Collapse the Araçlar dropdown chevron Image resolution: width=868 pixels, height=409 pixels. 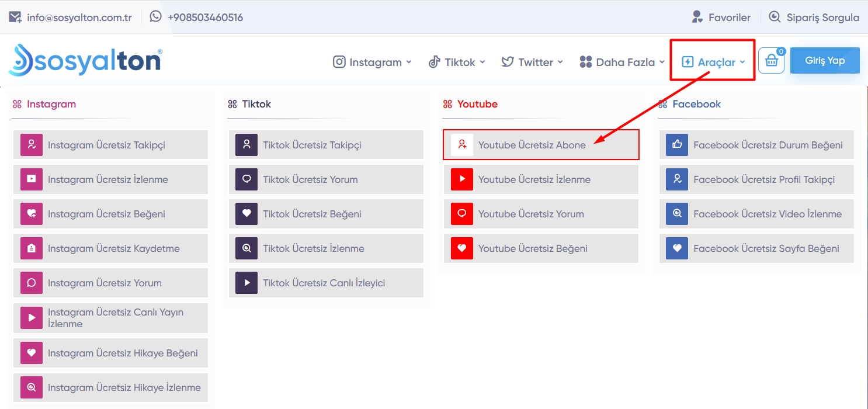pyautogui.click(x=742, y=62)
